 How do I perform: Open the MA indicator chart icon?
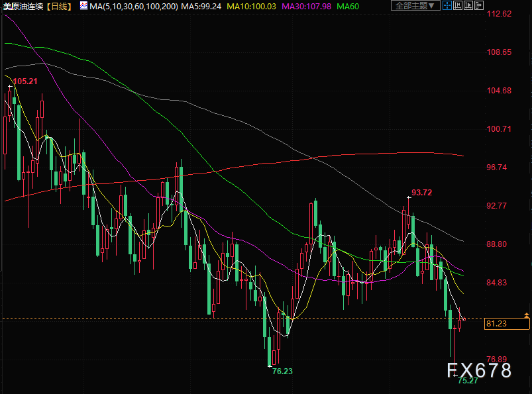coord(83,5)
